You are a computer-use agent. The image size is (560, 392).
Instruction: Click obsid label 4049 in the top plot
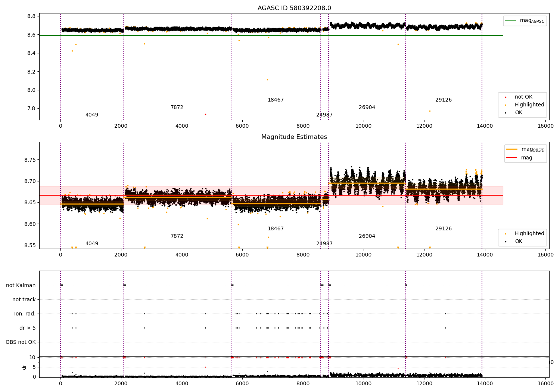92,115
